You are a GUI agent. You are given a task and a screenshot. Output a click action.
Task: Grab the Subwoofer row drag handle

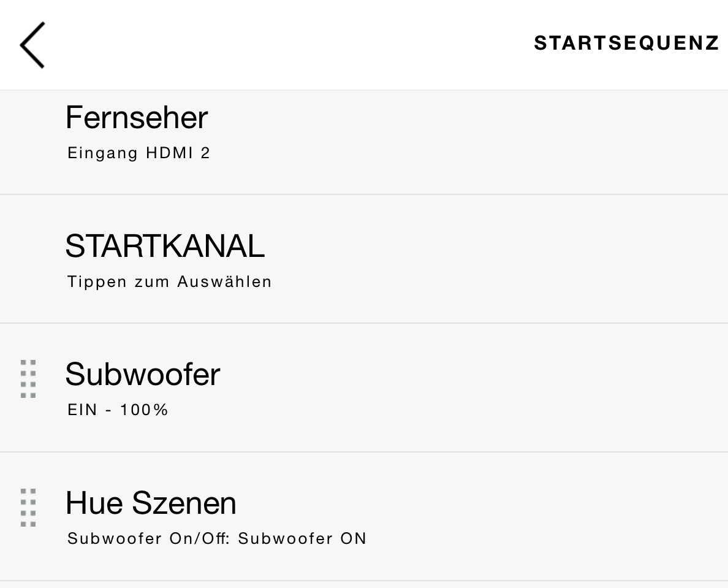28,379
